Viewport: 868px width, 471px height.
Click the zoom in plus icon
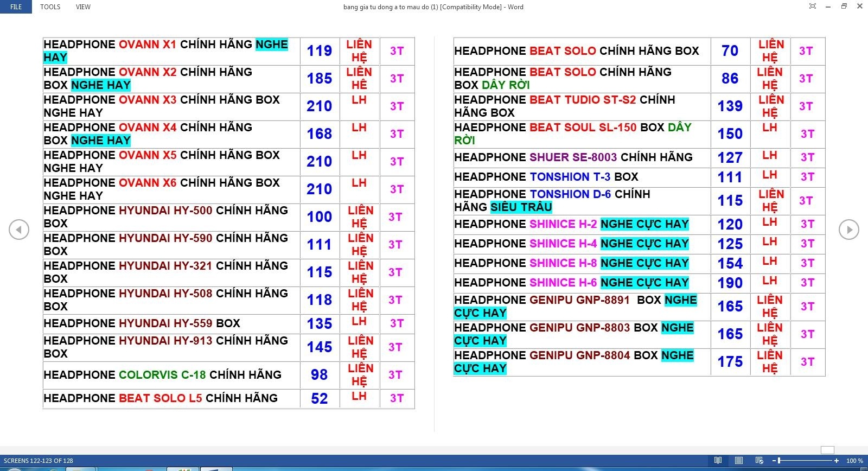[x=836, y=461]
